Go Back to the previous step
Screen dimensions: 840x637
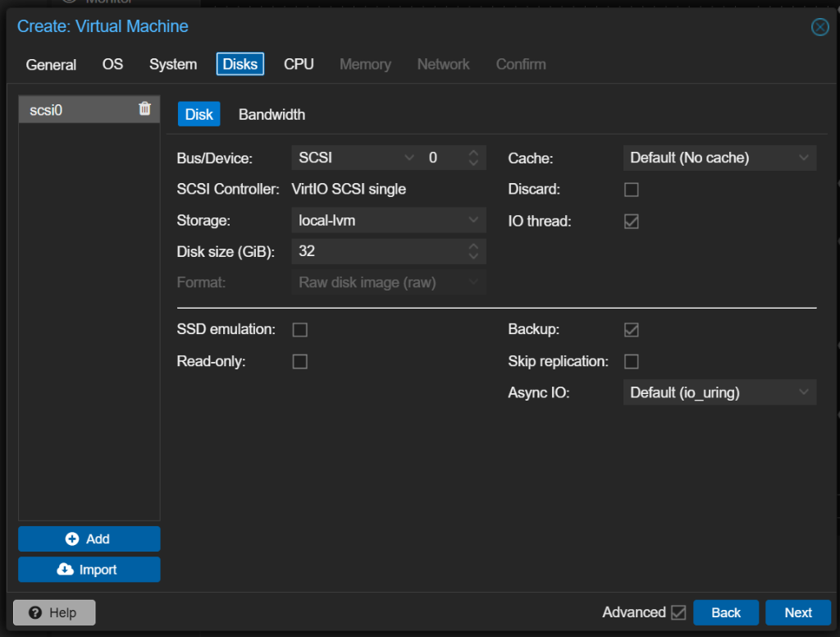tap(726, 612)
